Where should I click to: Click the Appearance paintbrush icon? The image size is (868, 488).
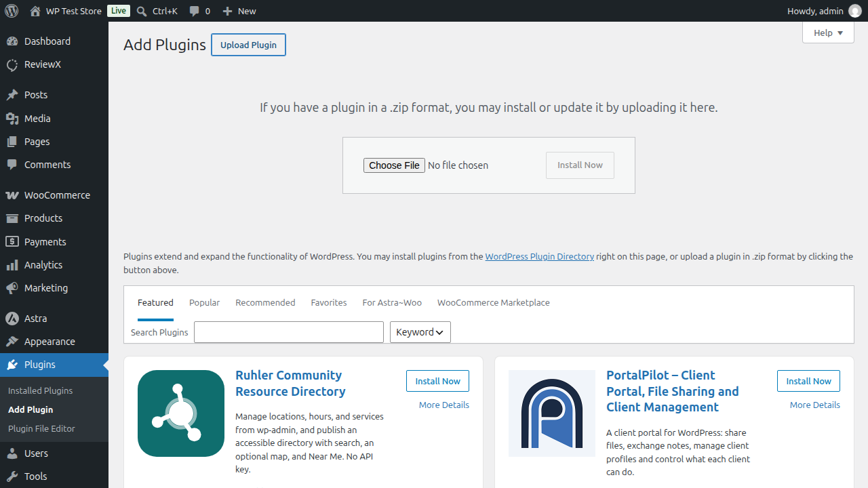(x=12, y=342)
